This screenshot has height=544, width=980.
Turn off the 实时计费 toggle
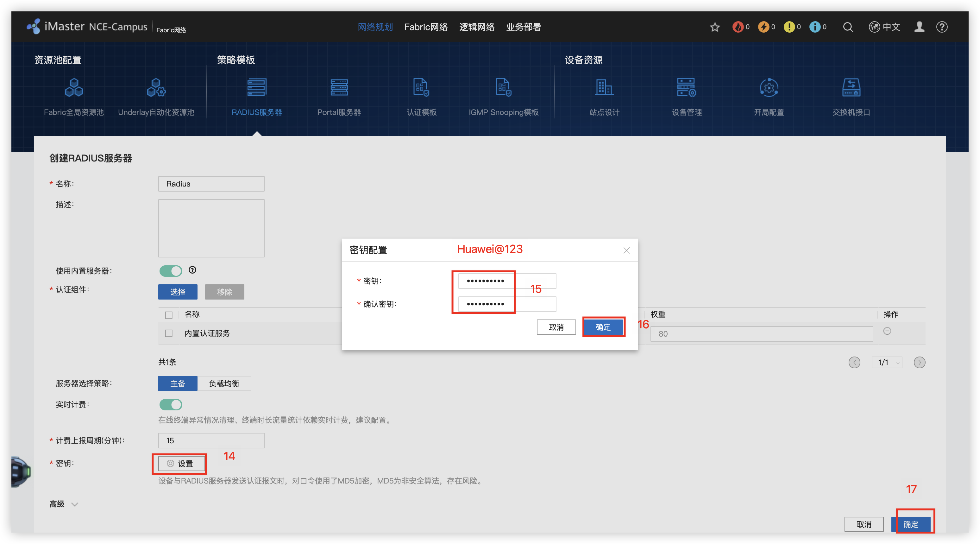171,405
